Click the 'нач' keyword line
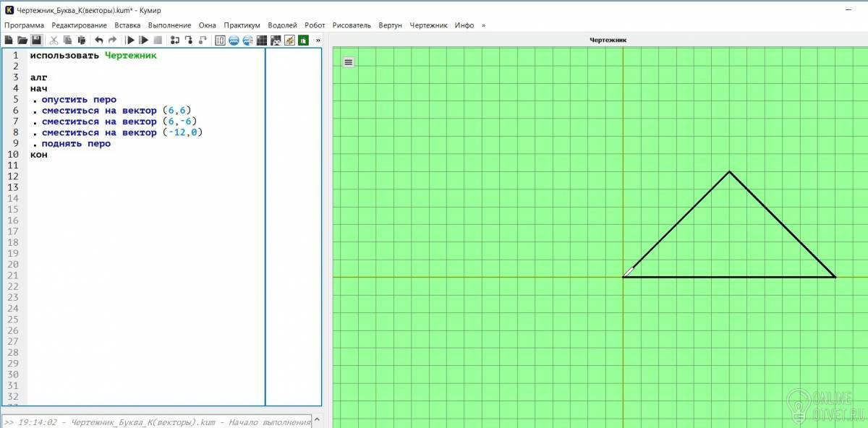868x428 pixels. [x=38, y=88]
